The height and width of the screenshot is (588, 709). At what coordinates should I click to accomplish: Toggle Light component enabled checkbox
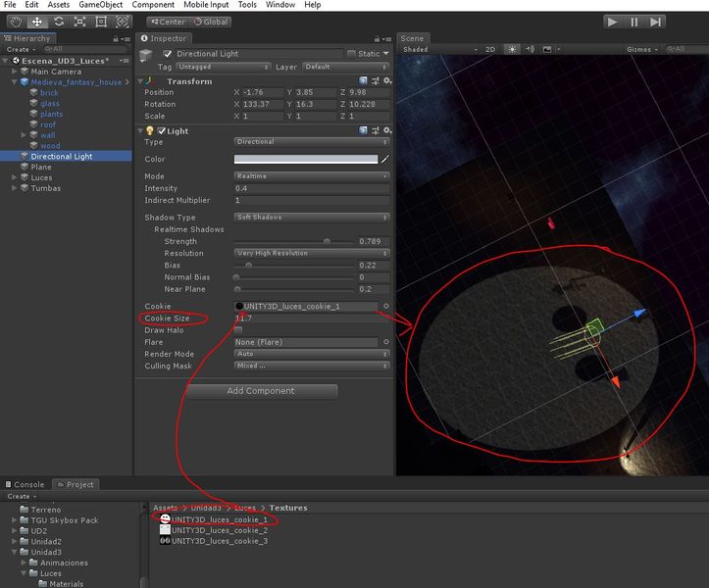(x=162, y=130)
